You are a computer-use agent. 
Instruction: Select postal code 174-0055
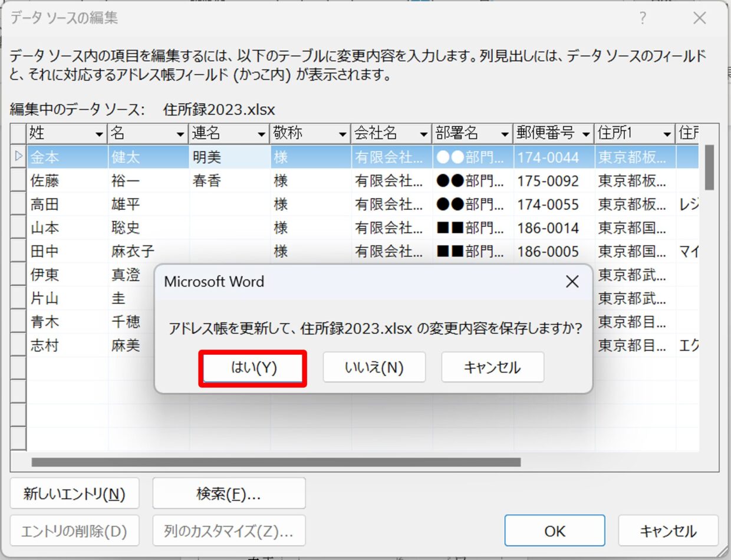[x=554, y=205]
